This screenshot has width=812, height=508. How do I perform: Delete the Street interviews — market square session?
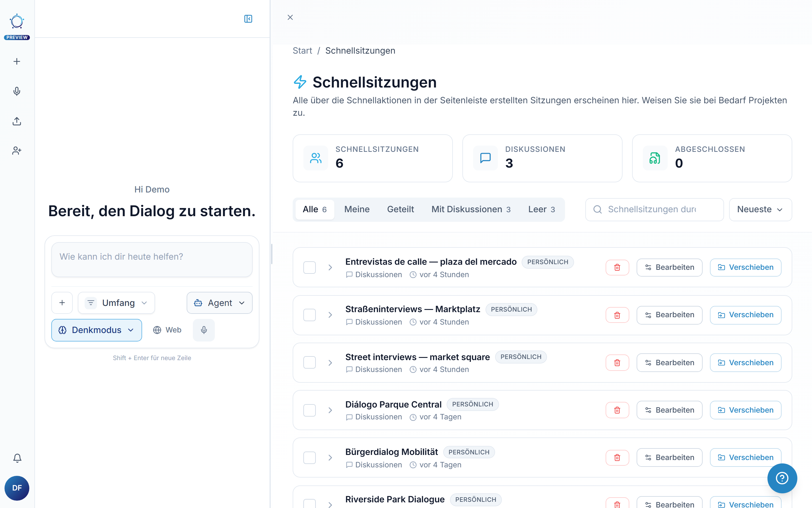pos(617,363)
